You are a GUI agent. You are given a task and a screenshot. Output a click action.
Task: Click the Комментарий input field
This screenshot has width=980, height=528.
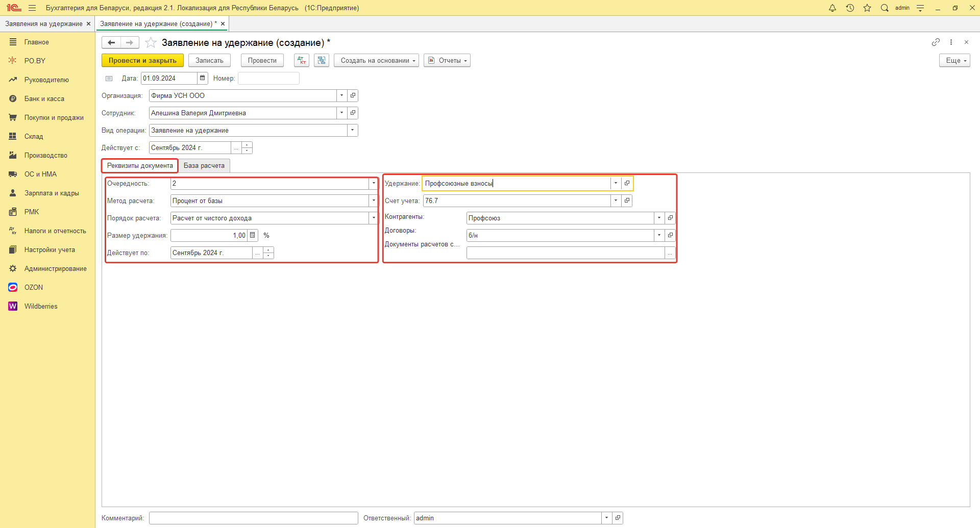coord(254,518)
